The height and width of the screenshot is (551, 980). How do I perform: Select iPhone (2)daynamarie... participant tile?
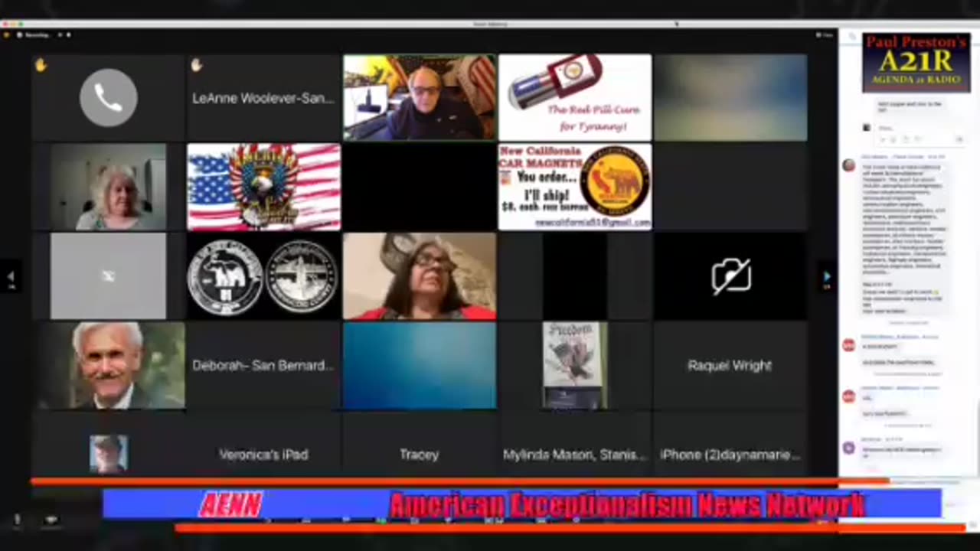tap(730, 454)
